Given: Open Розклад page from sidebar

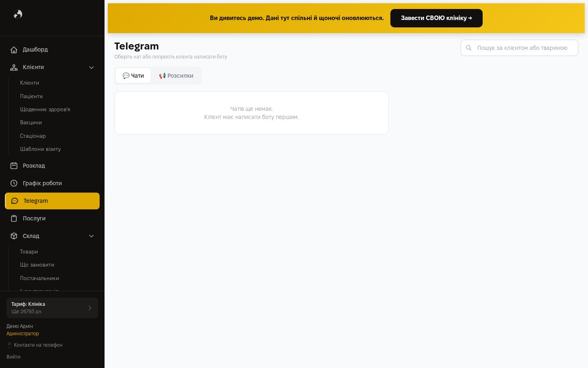Looking at the screenshot, I should (x=52, y=166).
